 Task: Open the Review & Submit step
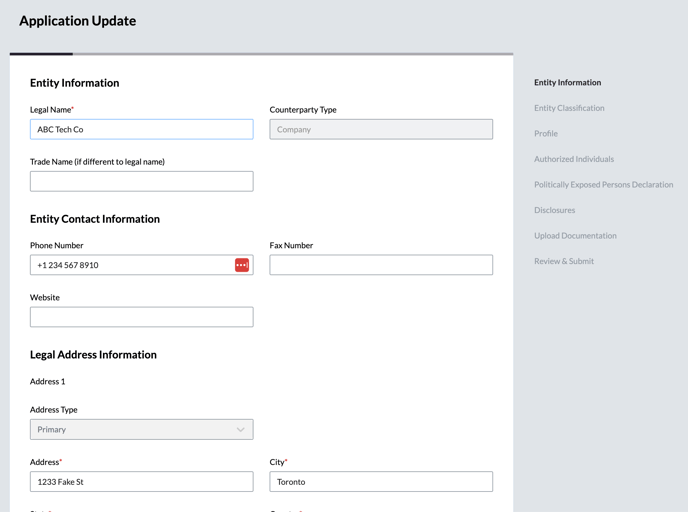564,261
